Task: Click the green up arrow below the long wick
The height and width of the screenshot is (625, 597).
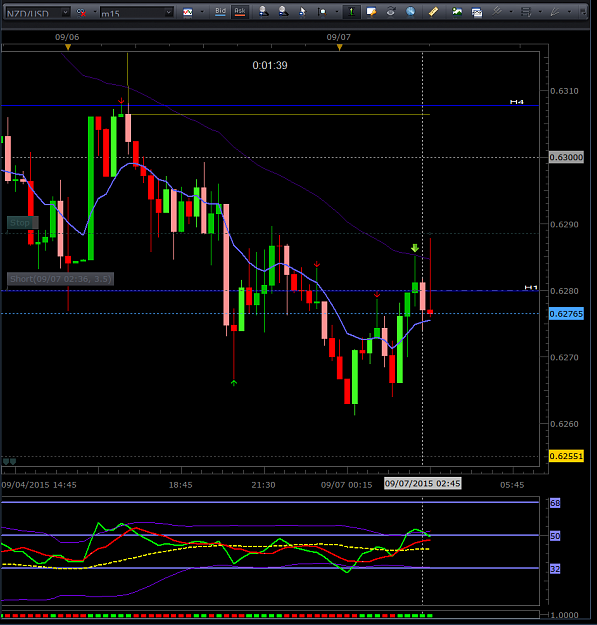Action: tap(234, 383)
